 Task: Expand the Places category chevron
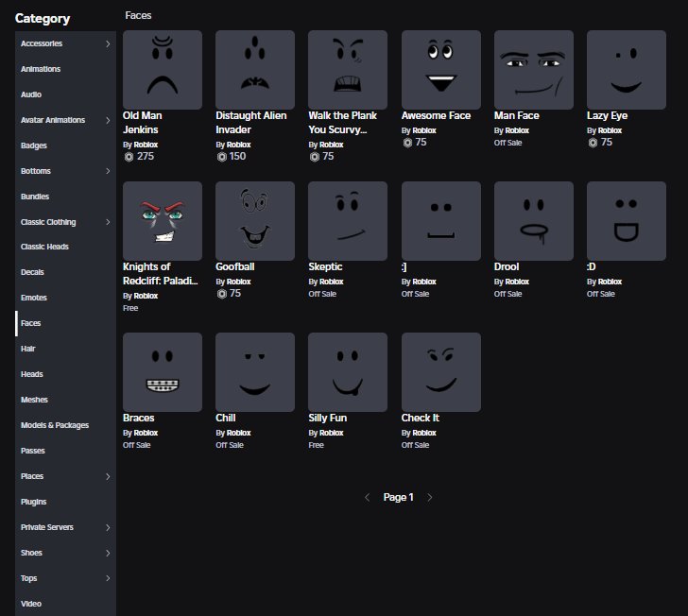click(x=108, y=476)
